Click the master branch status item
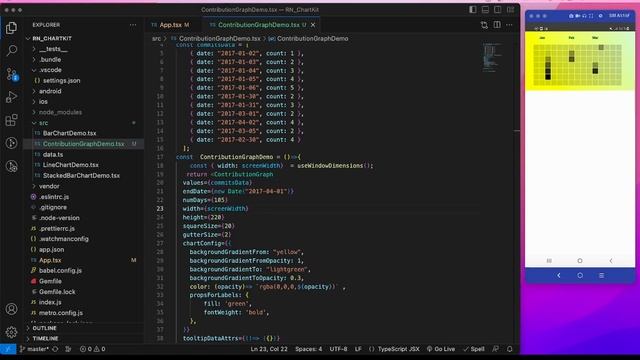640x360 pixels. point(34,349)
